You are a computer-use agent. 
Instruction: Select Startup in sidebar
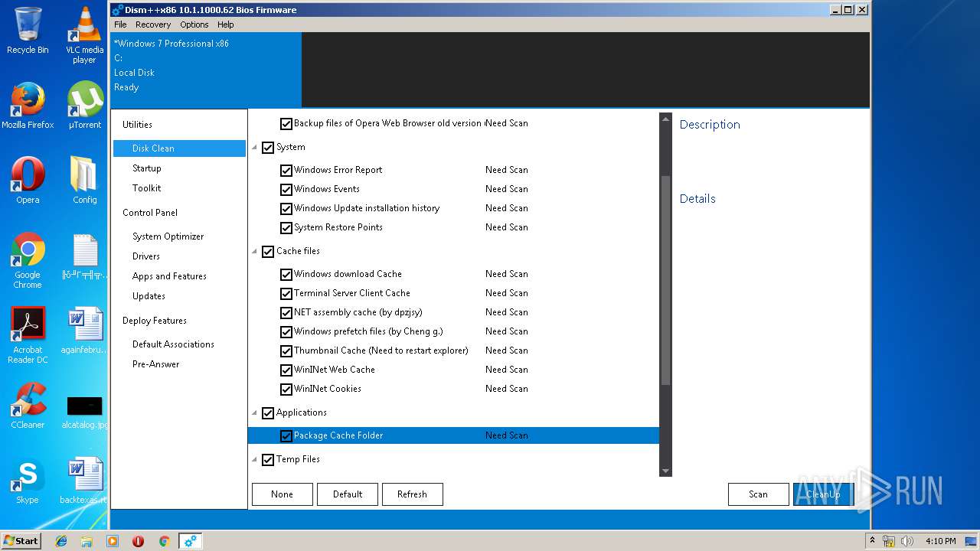[147, 168]
